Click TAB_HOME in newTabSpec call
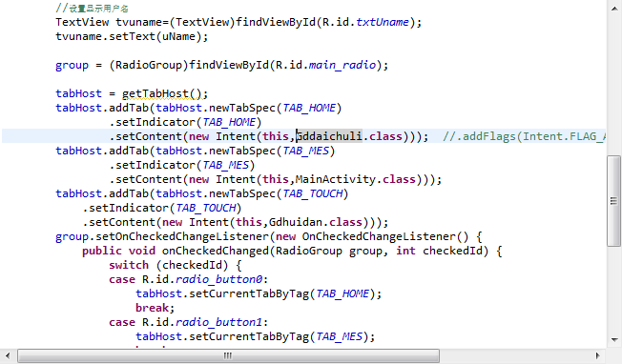 point(309,108)
